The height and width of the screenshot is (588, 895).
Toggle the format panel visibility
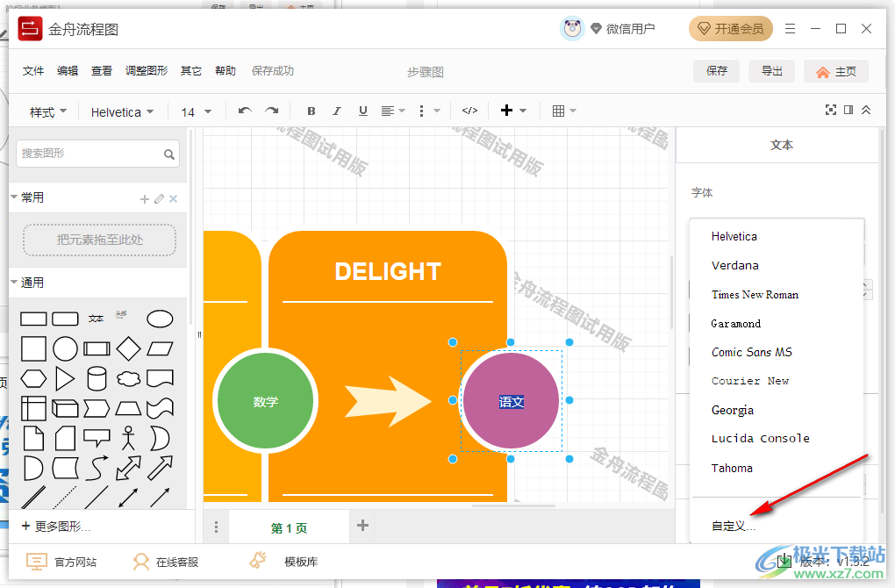coord(848,111)
